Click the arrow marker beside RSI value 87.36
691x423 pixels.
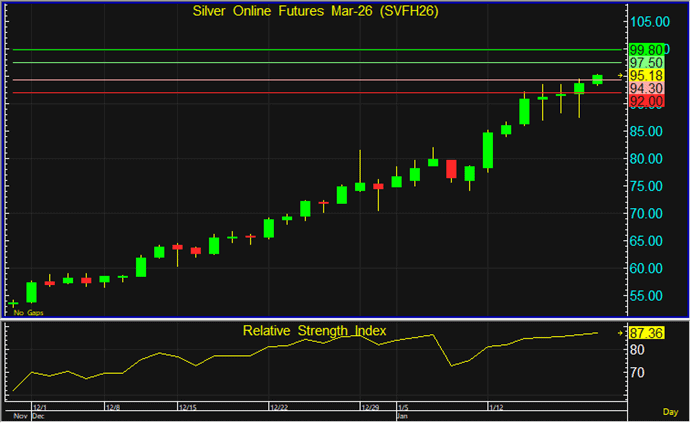(620, 332)
